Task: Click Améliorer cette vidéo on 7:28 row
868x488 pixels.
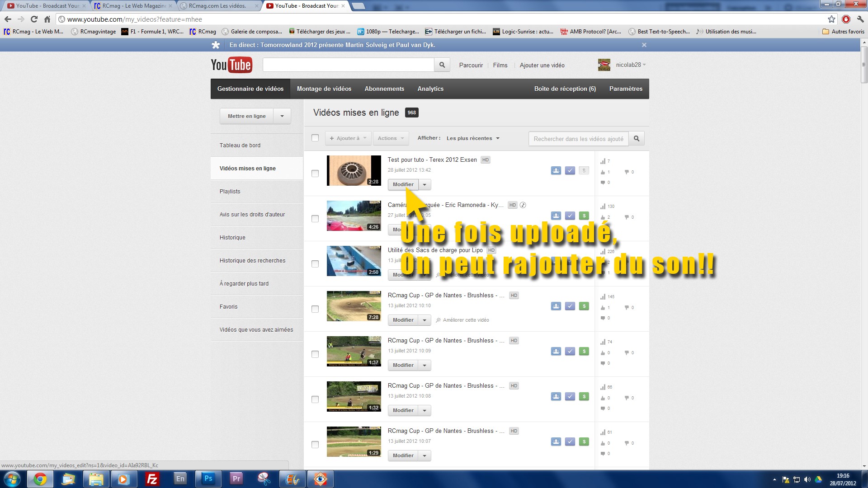Action: click(x=462, y=320)
